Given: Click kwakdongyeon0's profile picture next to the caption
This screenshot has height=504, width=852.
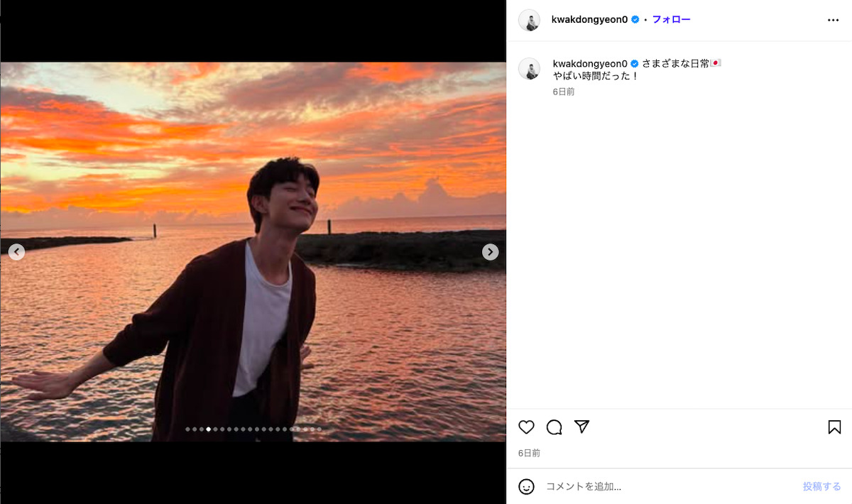Looking at the screenshot, I should [x=529, y=69].
